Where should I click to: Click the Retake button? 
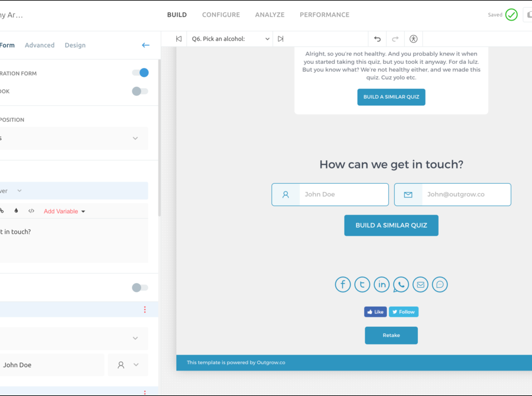[x=391, y=335]
